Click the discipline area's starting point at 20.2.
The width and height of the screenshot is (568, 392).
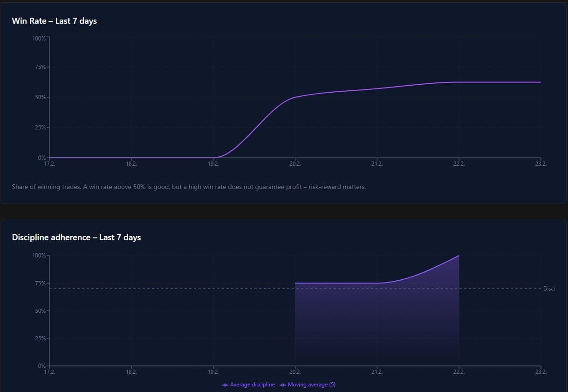pyautogui.click(x=295, y=283)
